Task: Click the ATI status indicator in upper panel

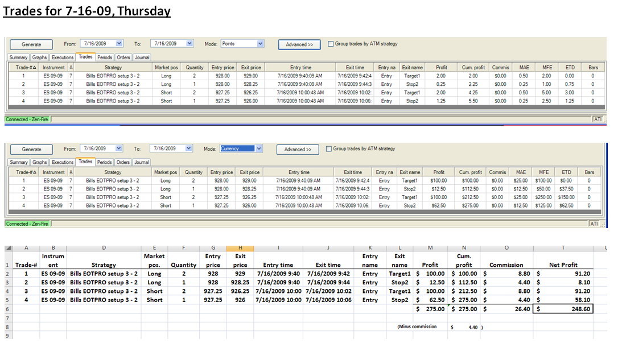Action: coord(598,119)
